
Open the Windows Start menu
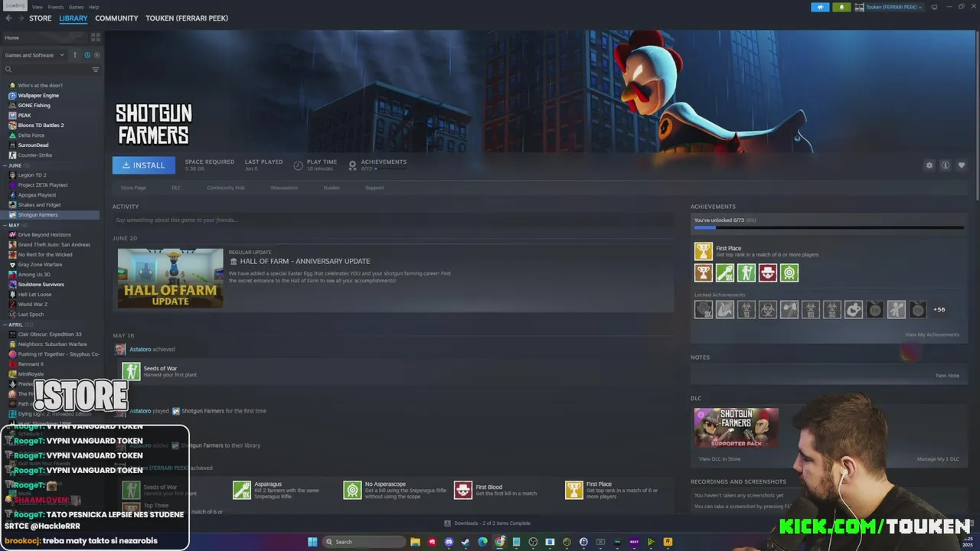[312, 542]
